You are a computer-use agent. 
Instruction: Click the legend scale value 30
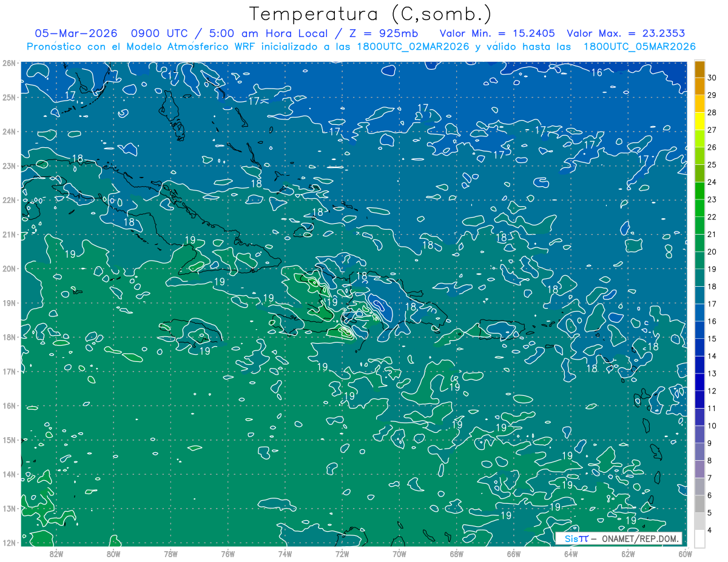pyautogui.click(x=712, y=77)
